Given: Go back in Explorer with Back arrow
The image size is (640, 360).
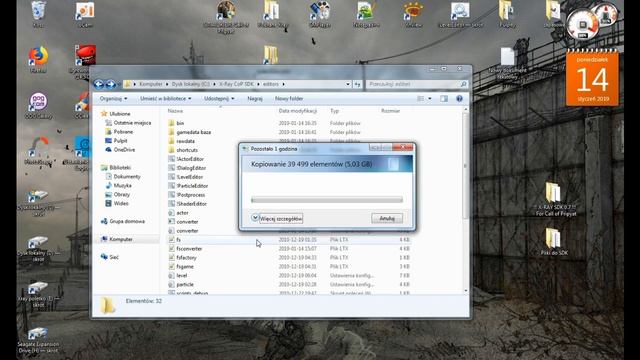Looking at the screenshot, I should click(x=98, y=84).
